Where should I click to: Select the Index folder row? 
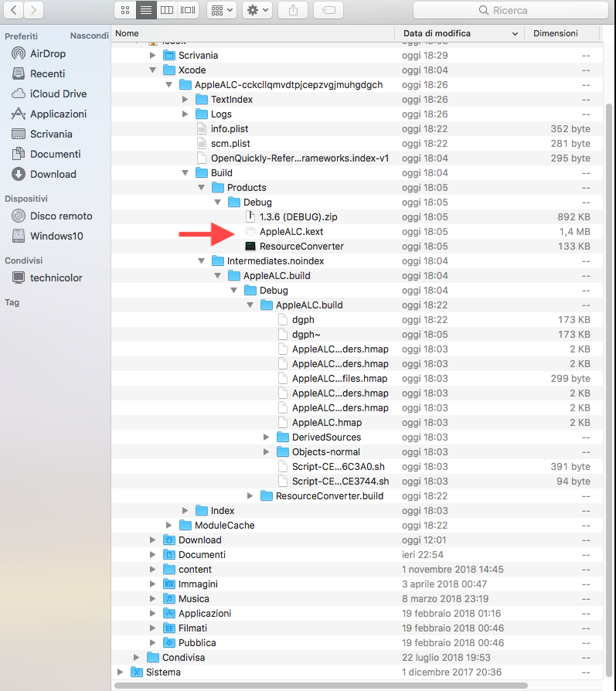point(357,511)
